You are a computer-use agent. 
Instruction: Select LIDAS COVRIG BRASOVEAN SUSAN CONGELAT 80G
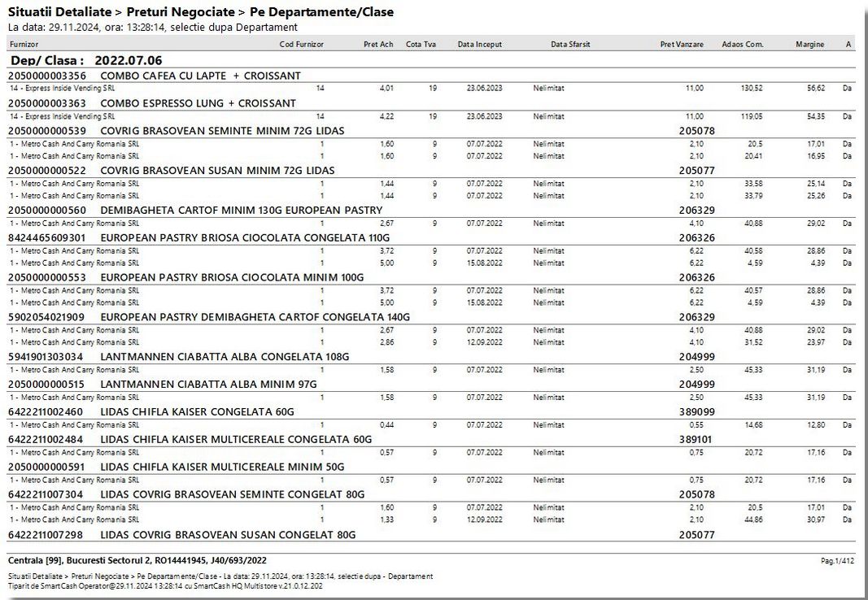[x=228, y=535]
